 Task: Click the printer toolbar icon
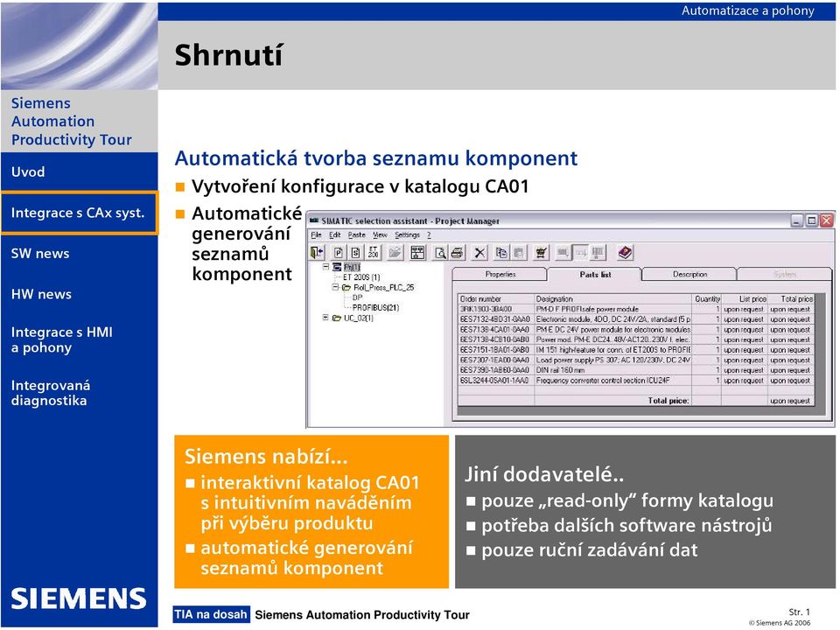pyautogui.click(x=457, y=252)
